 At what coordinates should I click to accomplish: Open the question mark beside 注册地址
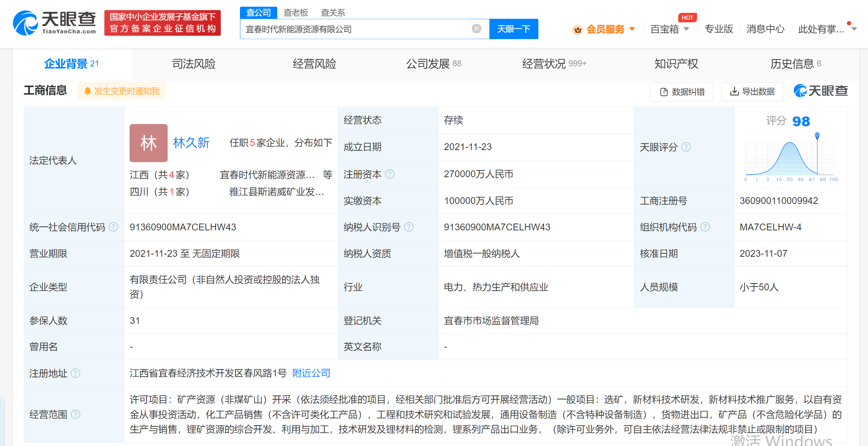[76, 373]
